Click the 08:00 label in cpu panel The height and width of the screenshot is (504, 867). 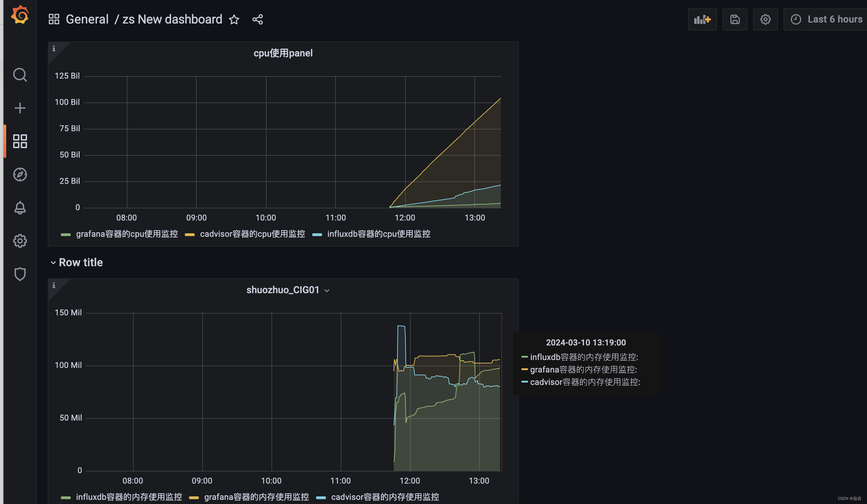coord(126,218)
